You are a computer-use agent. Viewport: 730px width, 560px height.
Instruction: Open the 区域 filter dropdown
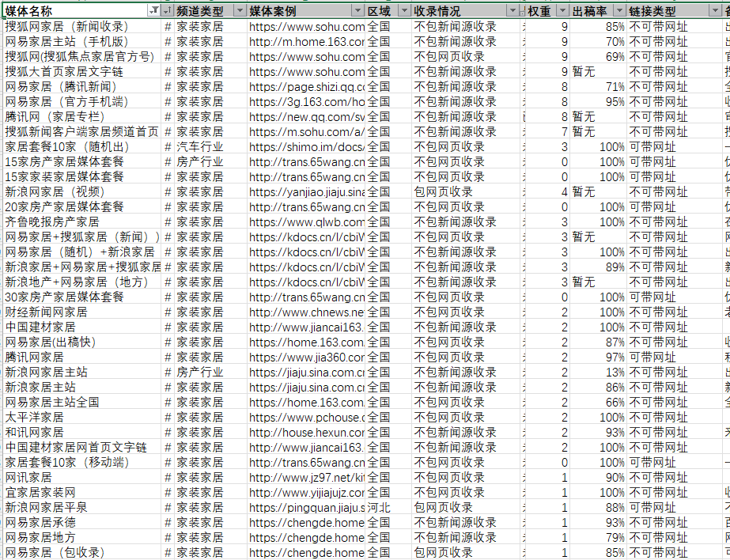click(x=404, y=11)
